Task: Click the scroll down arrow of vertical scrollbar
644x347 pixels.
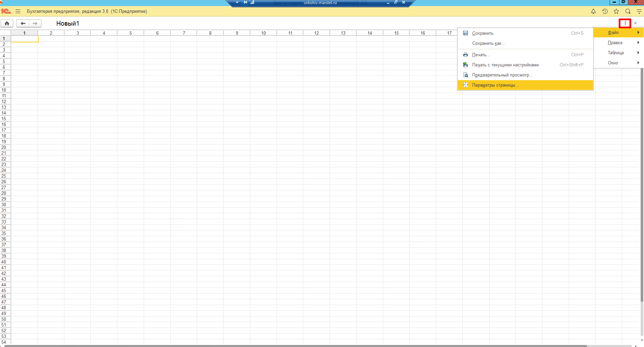Action: click(642, 340)
